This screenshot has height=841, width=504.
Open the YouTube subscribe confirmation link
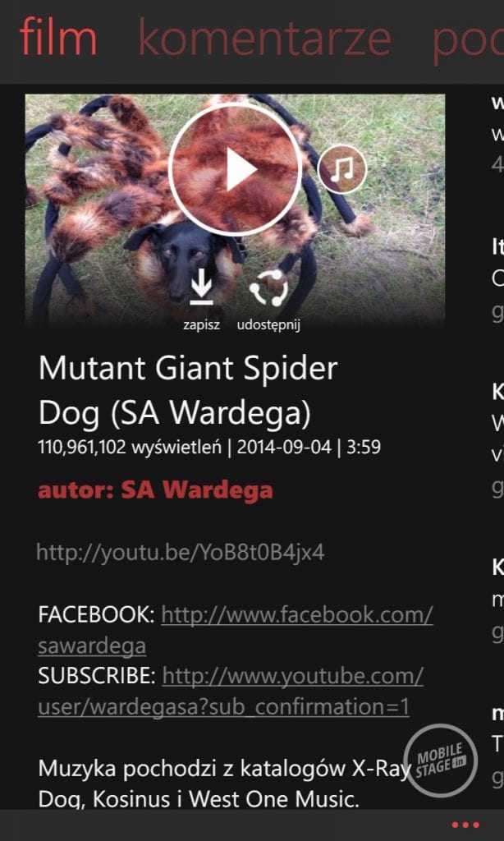pyautogui.click(x=231, y=692)
